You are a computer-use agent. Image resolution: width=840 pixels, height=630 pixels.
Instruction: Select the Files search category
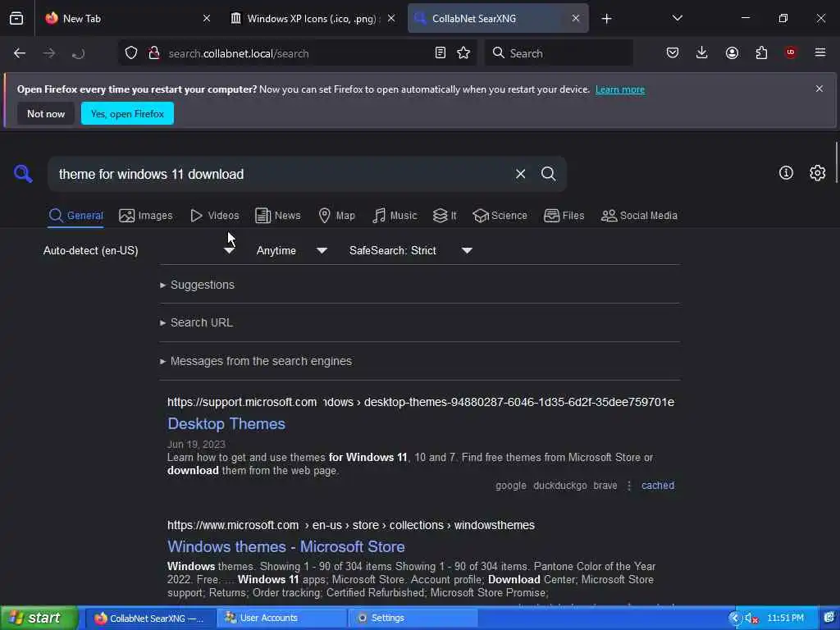(x=564, y=216)
